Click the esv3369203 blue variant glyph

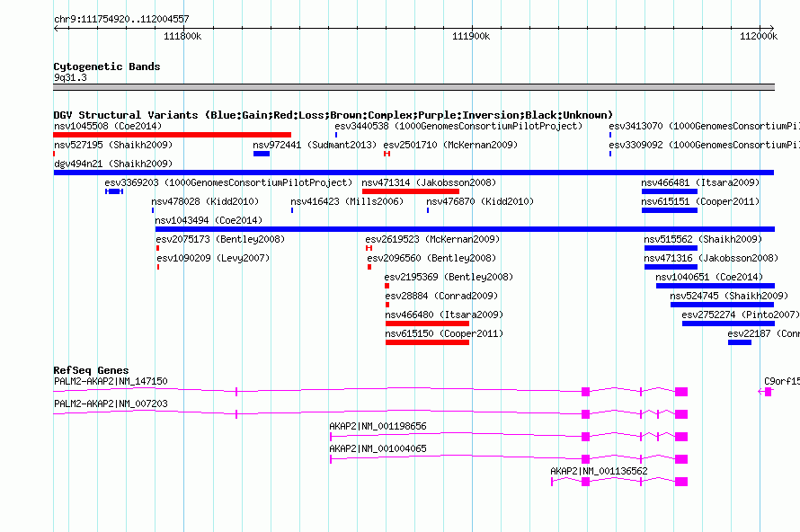click(x=114, y=191)
